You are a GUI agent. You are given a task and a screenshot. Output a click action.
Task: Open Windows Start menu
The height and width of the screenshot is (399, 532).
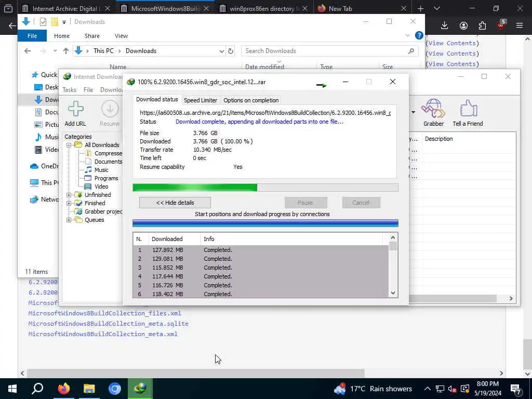[x=12, y=389]
